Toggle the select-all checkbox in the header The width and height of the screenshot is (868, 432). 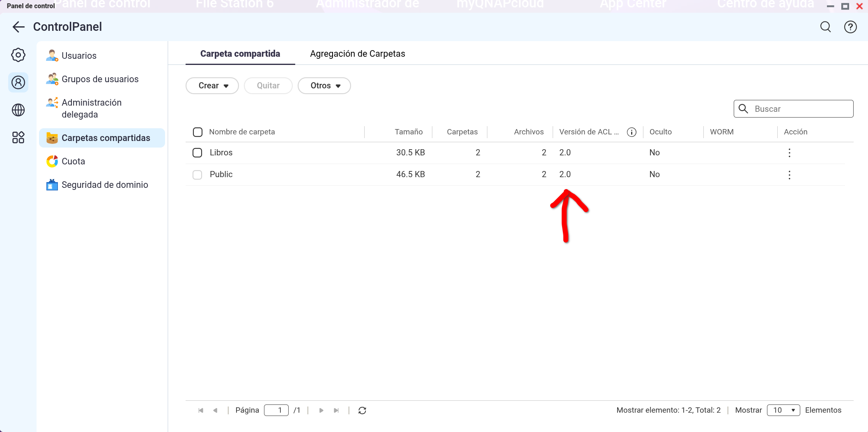click(x=197, y=132)
